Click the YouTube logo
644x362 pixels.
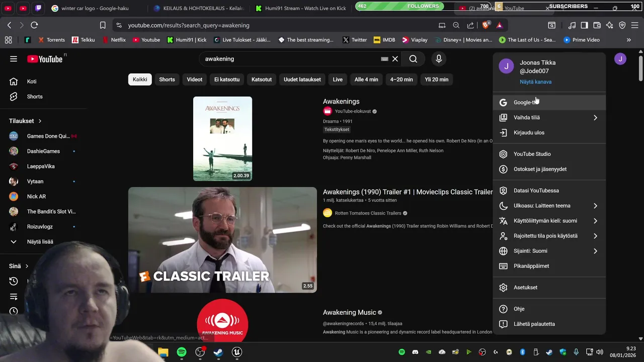pyautogui.click(x=45, y=59)
